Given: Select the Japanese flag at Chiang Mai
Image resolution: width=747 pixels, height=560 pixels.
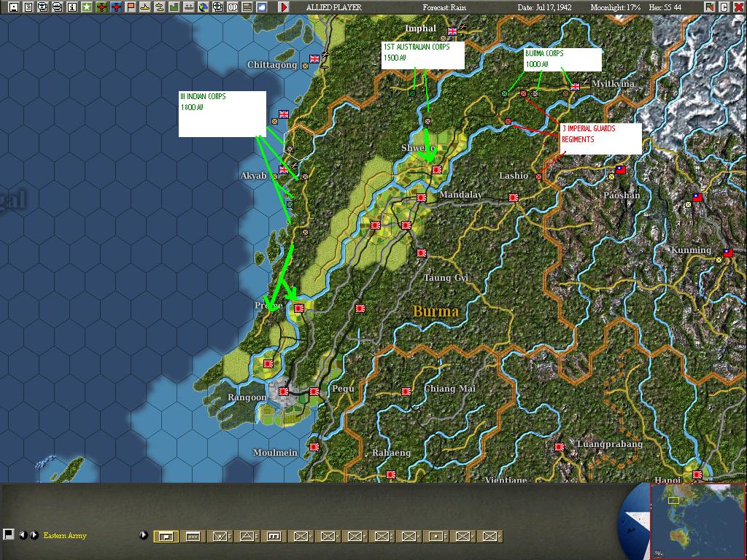Looking at the screenshot, I should coord(406,392).
